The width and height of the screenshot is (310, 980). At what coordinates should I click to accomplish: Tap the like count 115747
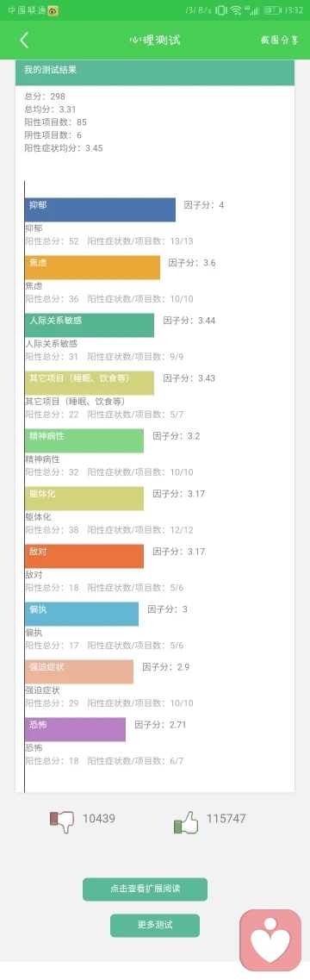click(226, 819)
